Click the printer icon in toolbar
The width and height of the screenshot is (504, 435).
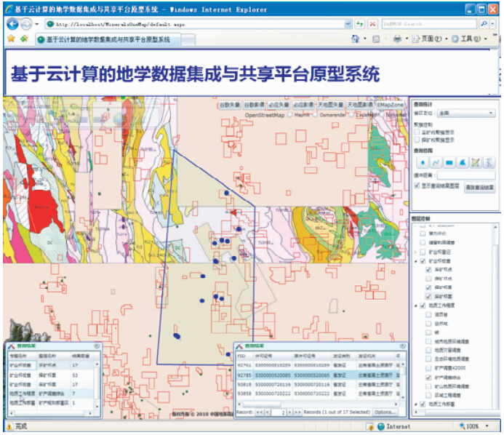pos(398,39)
